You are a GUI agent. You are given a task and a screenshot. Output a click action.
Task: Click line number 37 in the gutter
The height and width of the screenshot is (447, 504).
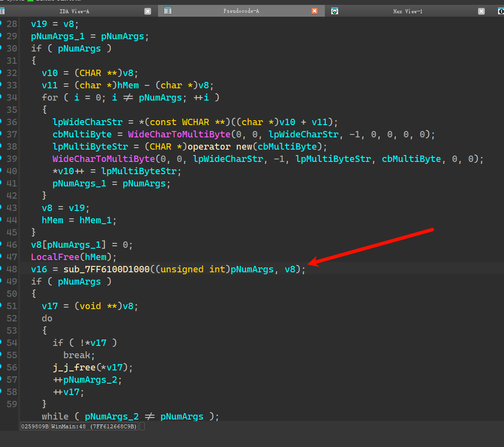12,134
